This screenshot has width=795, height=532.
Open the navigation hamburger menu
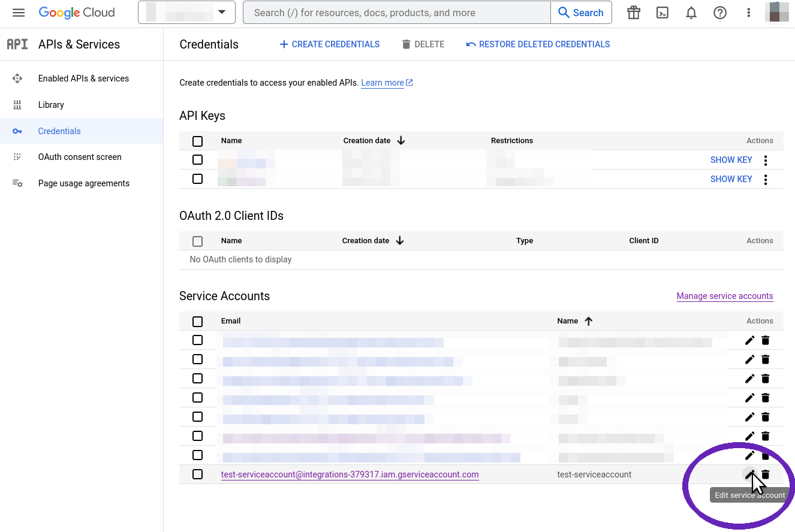[18, 13]
